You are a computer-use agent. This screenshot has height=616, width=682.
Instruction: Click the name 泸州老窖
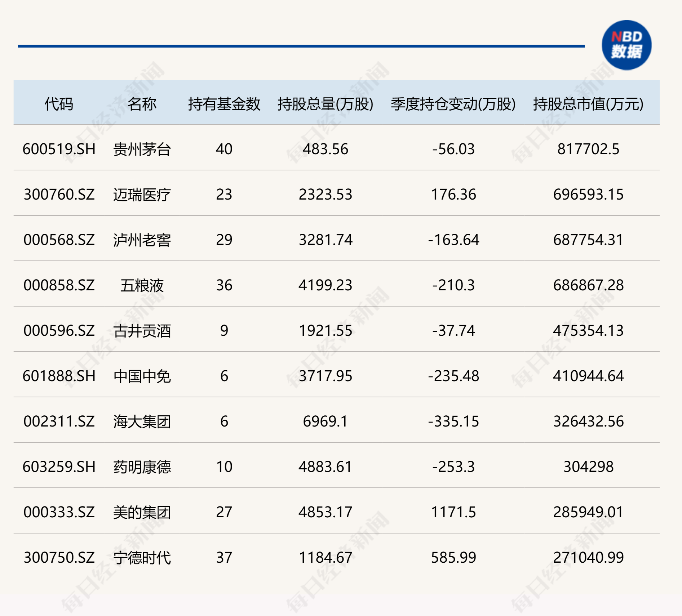[142, 240]
